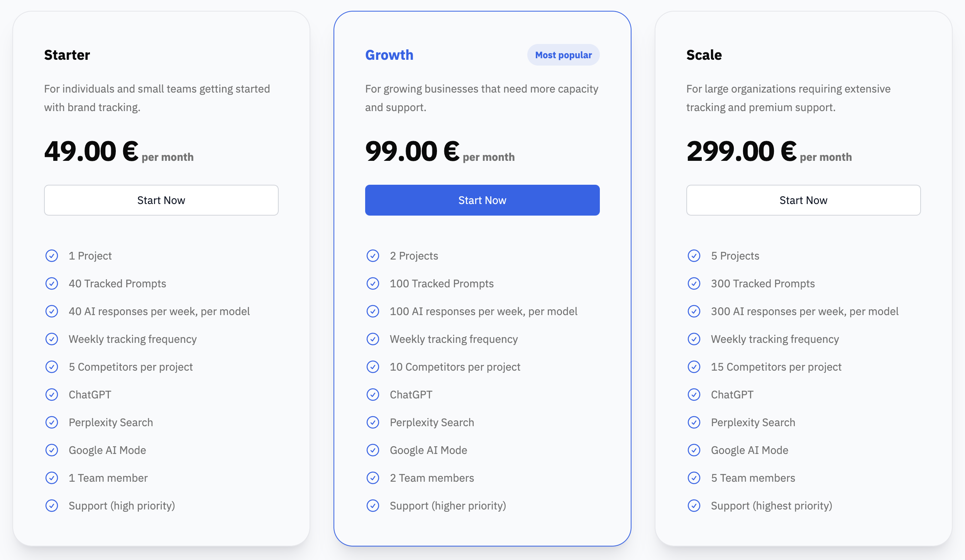Viewport: 965px width, 560px height.
Task: Click Start Now under the Scale plan
Action: 804,200
